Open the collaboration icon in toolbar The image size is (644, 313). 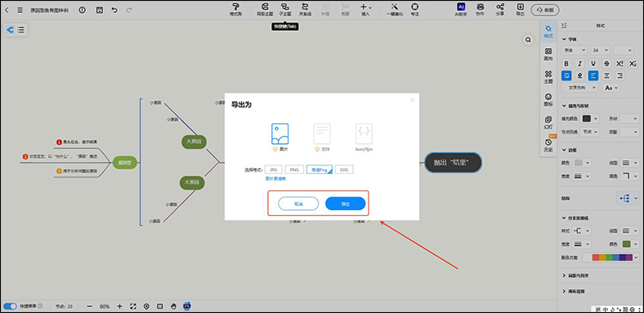(480, 7)
